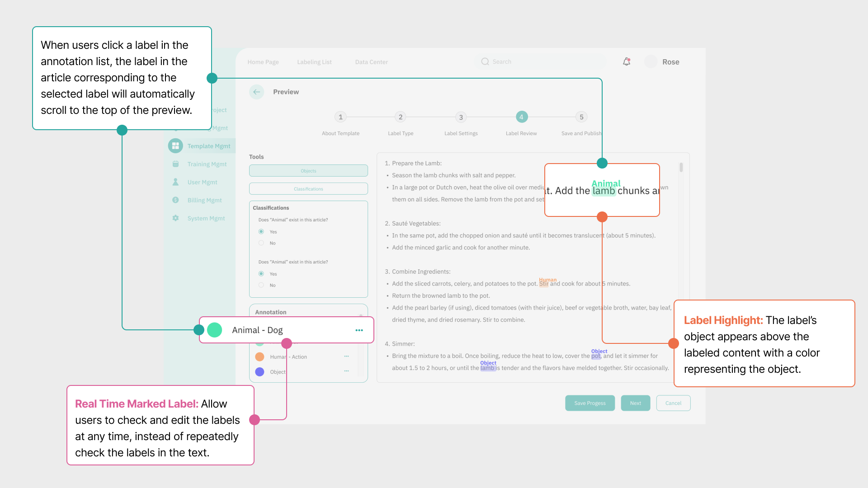Open the Human - Action options menu
868x488 pixels.
pos(346,357)
